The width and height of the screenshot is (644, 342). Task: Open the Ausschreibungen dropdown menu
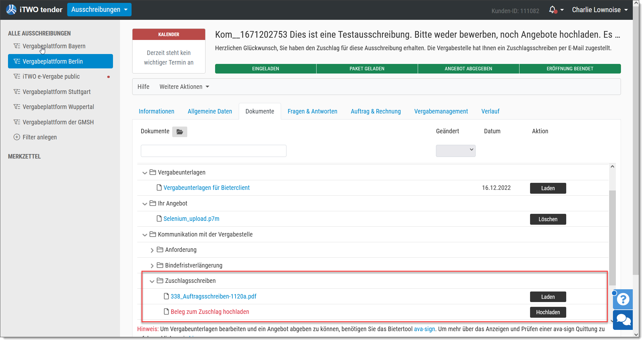(x=99, y=10)
